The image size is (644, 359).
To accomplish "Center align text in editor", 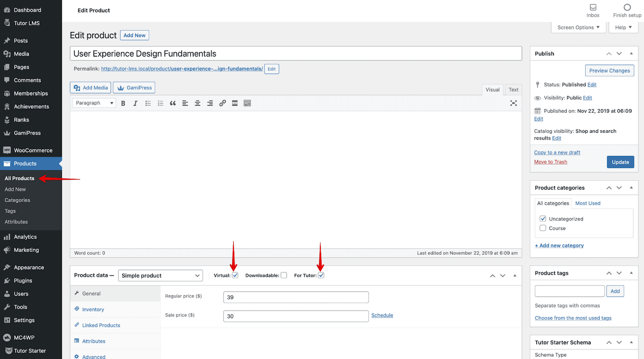I will (x=197, y=103).
